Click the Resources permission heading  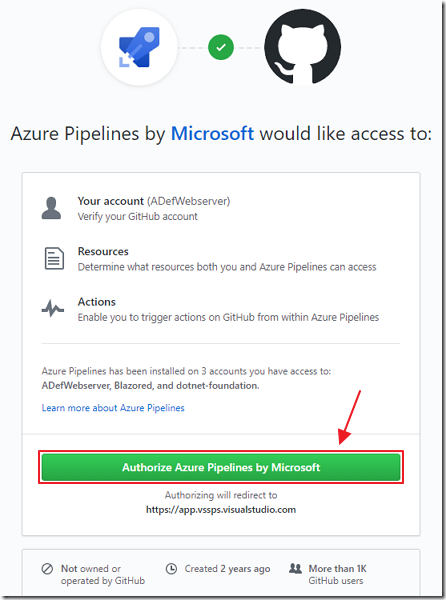(103, 251)
